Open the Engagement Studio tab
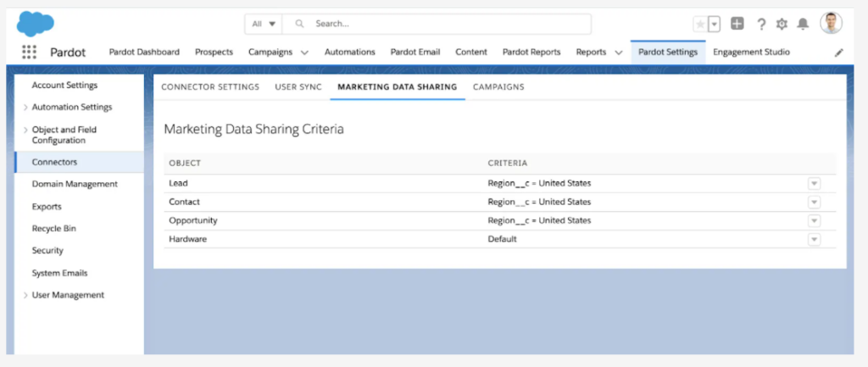Viewport: 868px width, 367px height. [x=751, y=52]
